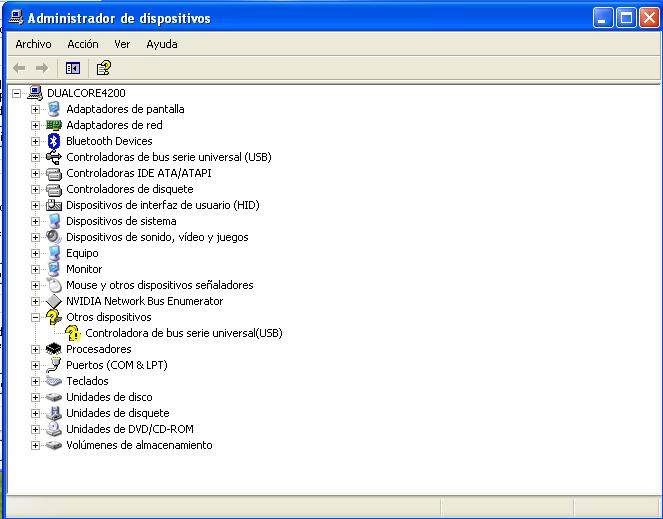Screen dimensions: 663x519
Task: Select the Equipo tree label
Action: point(82,253)
